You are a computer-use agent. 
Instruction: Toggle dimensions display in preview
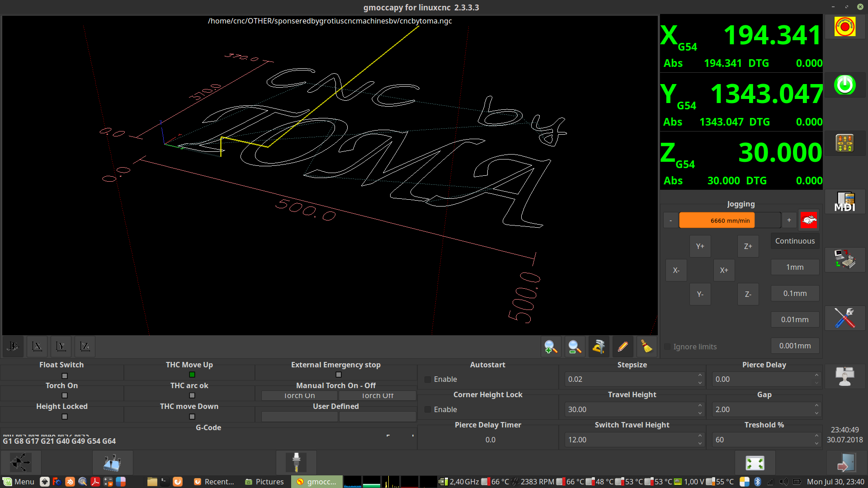click(599, 347)
